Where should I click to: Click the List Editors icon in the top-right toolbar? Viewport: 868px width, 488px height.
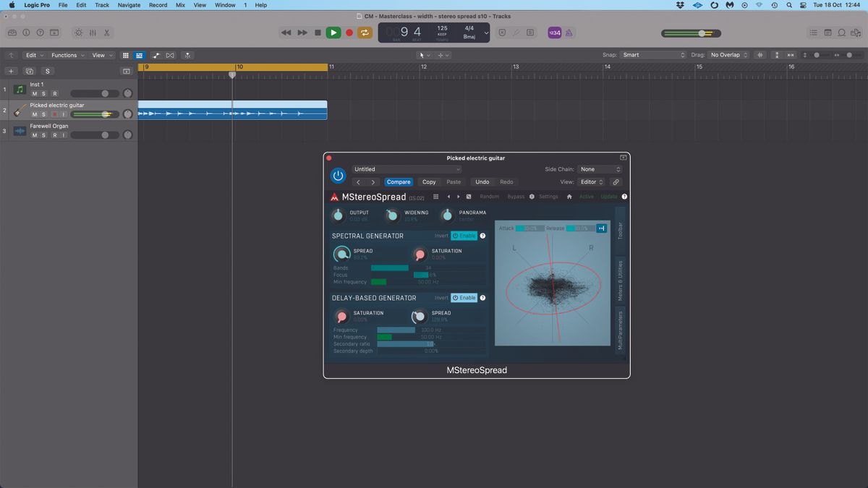(814, 33)
